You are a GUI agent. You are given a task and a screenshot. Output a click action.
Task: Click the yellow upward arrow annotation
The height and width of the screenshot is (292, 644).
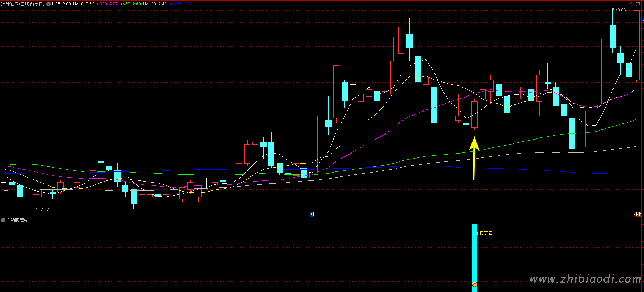pyautogui.click(x=474, y=158)
